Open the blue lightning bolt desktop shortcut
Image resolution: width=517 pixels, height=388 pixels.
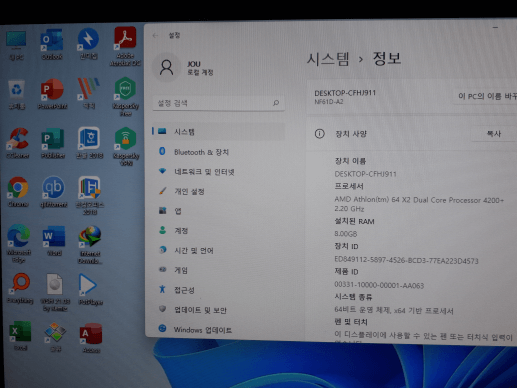88,44
